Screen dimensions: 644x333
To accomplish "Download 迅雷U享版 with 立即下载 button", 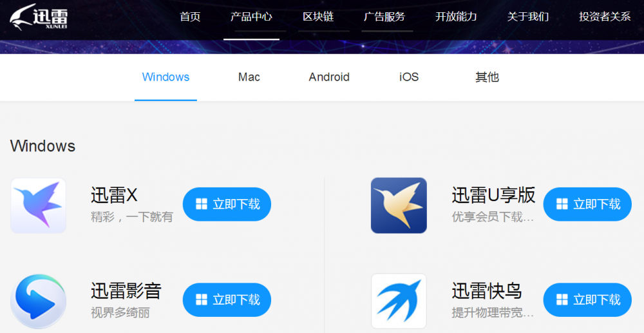I will pyautogui.click(x=587, y=204).
